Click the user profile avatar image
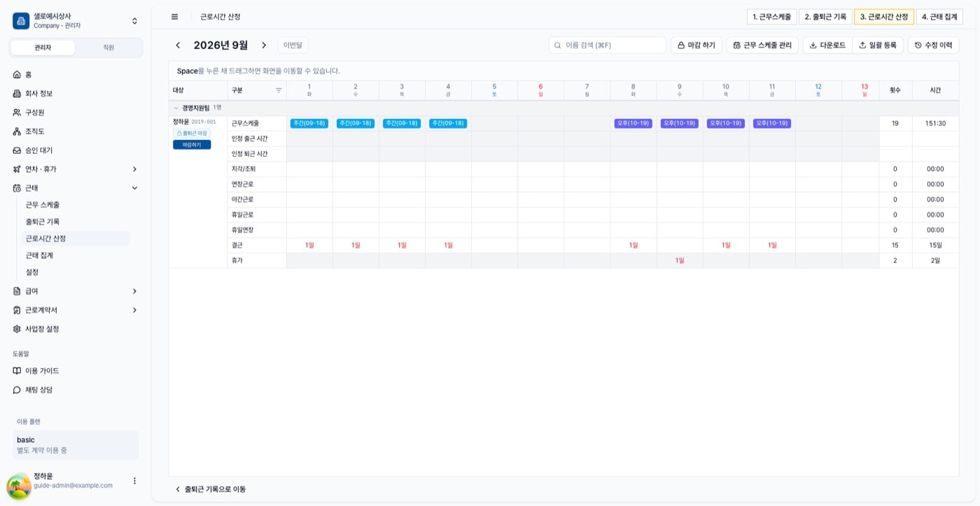Screen dimensions: 980x506 (x=19, y=486)
